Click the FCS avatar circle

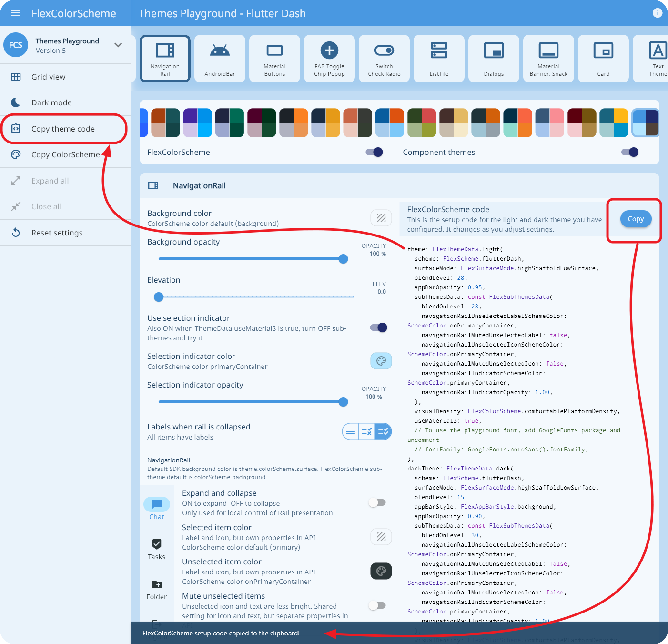[x=16, y=45]
